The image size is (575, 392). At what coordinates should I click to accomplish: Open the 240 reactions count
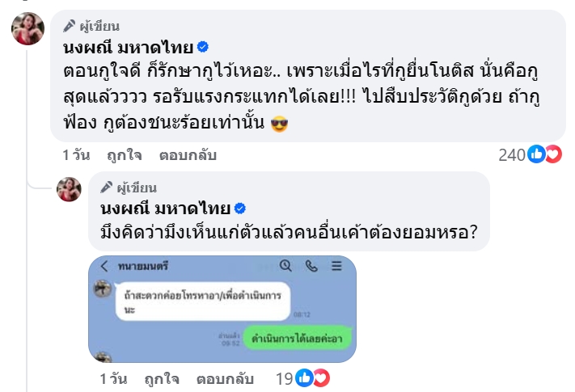coord(511,154)
